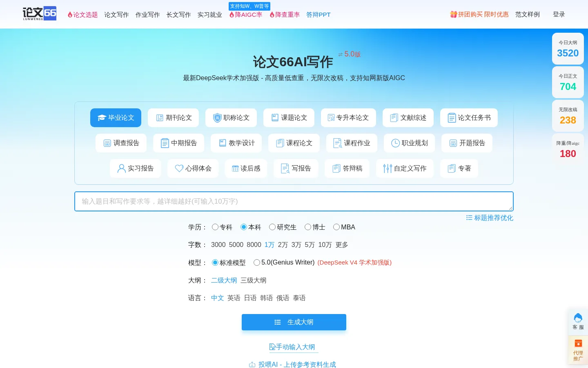Screen dimensions: 588x368
Task: Select the 专升本论文 category
Action: [x=348, y=118]
